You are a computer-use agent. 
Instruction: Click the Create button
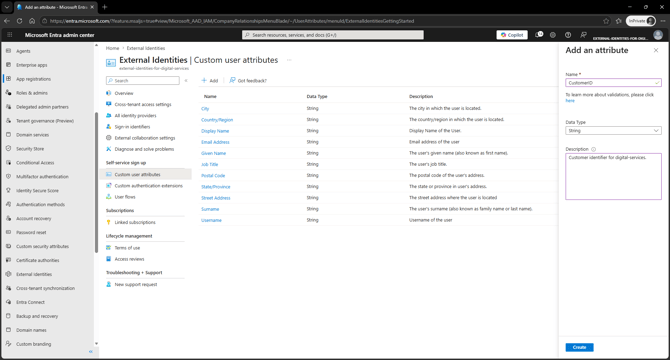click(579, 347)
